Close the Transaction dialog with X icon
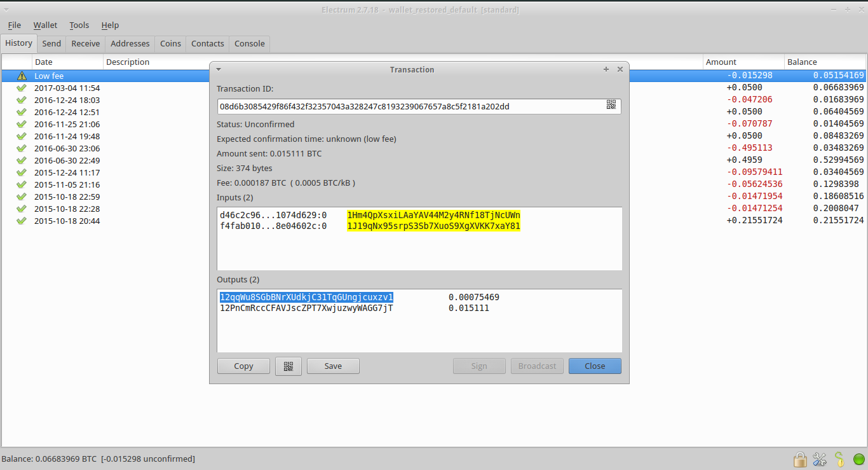 coord(620,69)
